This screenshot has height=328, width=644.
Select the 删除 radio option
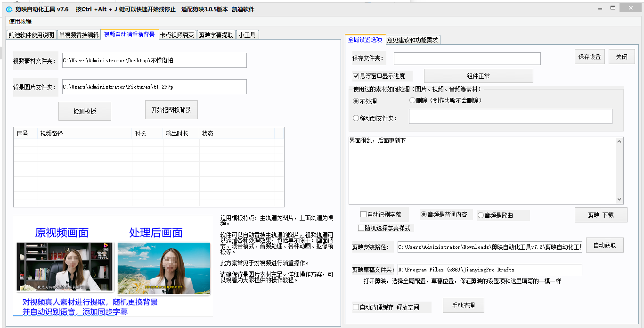(413, 100)
